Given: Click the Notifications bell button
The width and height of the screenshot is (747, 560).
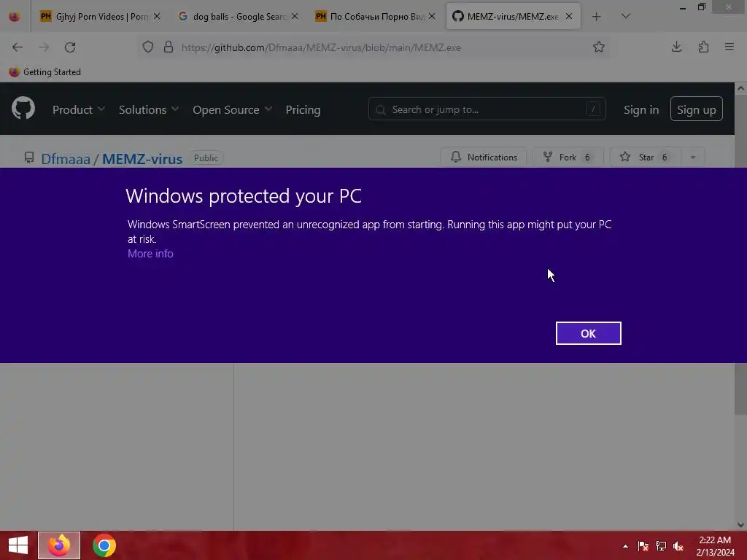Looking at the screenshot, I should (x=484, y=157).
